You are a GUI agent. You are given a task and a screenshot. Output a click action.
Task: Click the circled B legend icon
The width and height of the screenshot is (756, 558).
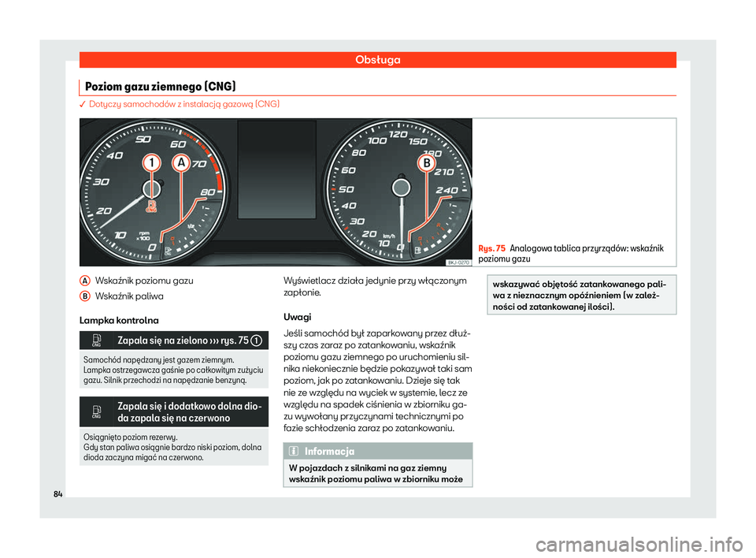coord(85,296)
